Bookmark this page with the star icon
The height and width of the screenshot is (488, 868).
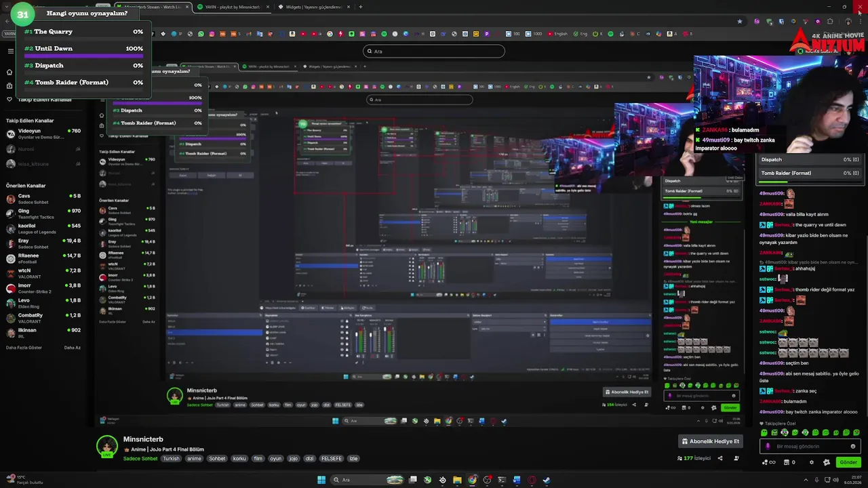[x=739, y=21]
